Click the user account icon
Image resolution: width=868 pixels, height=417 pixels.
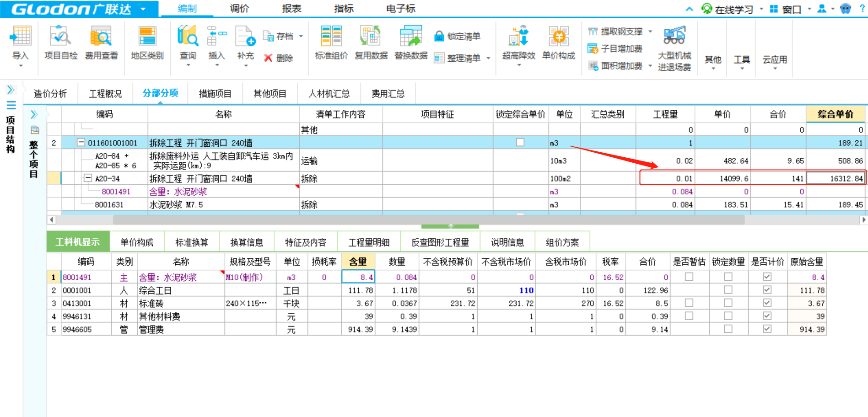click(x=822, y=9)
